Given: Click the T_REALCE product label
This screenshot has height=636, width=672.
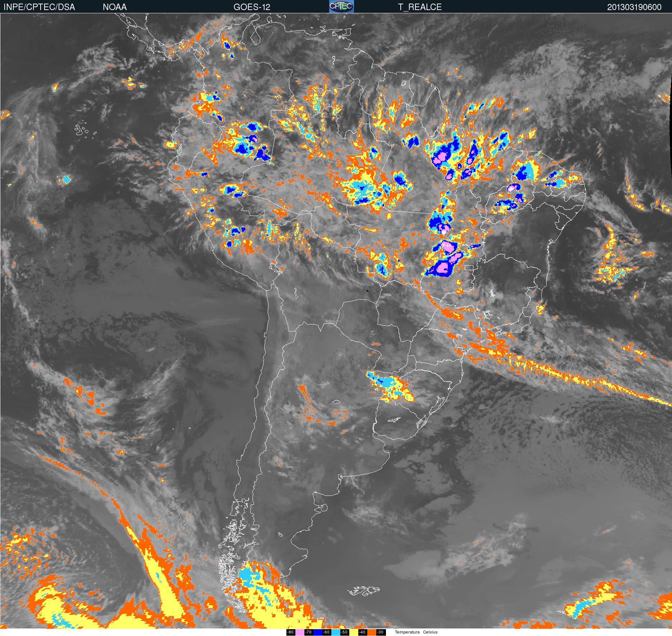Looking at the screenshot, I should click(420, 7).
